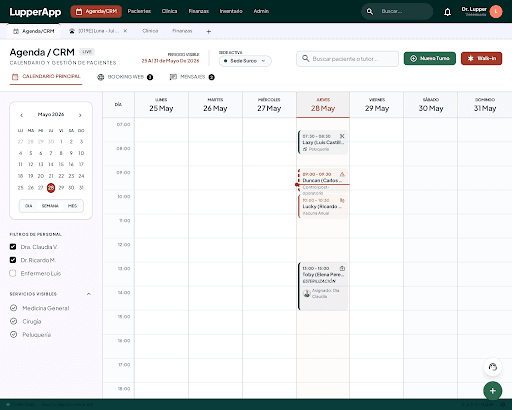
Task: Enable Enfermero Luis staff filter
Action: pyautogui.click(x=13, y=273)
